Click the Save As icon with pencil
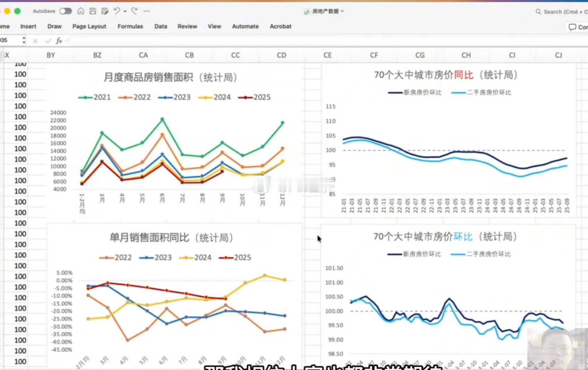 tap(105, 11)
